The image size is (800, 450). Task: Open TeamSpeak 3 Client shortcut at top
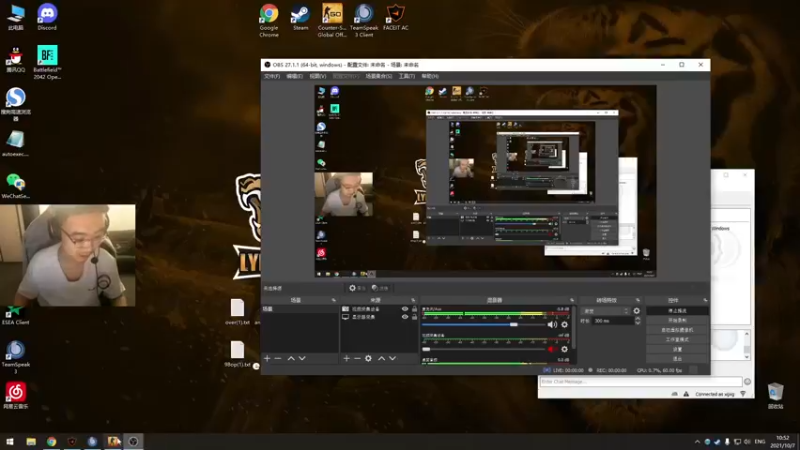point(364,20)
